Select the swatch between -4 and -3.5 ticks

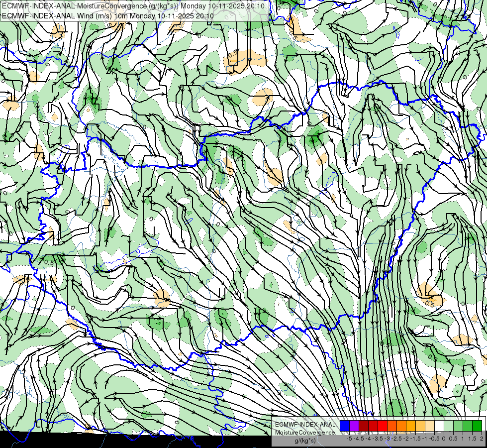click(x=373, y=426)
